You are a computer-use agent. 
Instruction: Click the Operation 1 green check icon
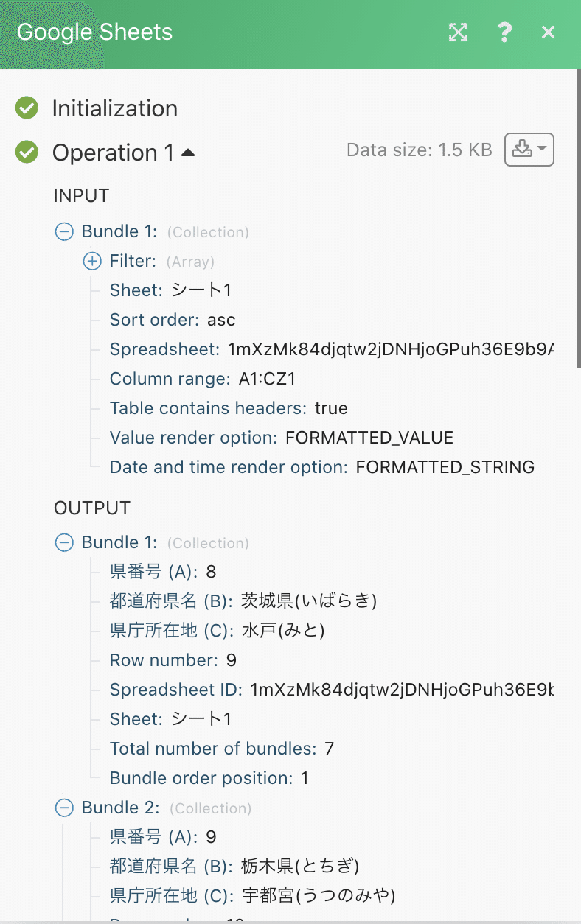point(27,153)
